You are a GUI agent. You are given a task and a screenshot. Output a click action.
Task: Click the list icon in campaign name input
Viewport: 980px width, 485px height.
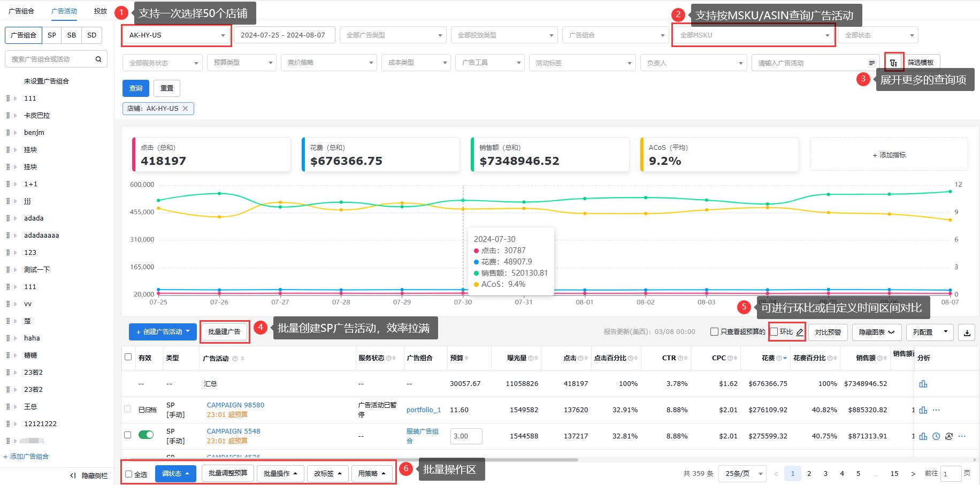pos(872,63)
